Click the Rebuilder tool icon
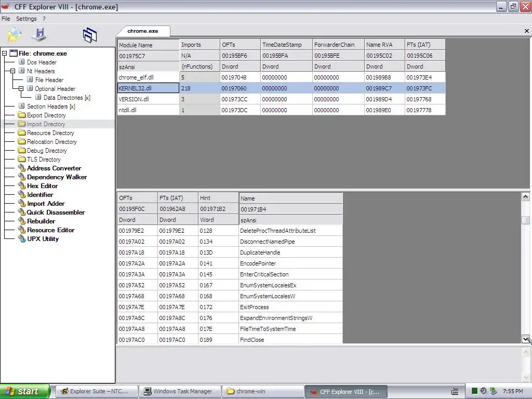 (x=22, y=221)
